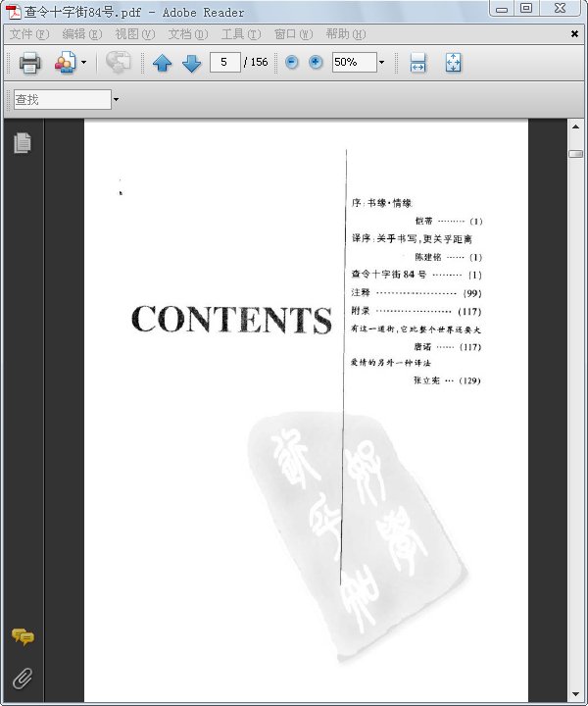588x706 pixels.
Task: Expand the collaboration icon dropdown arrow
Action: (83, 63)
